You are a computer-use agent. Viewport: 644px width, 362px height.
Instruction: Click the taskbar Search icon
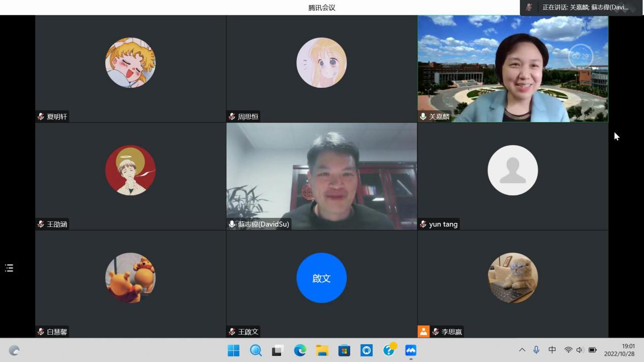tap(256, 350)
